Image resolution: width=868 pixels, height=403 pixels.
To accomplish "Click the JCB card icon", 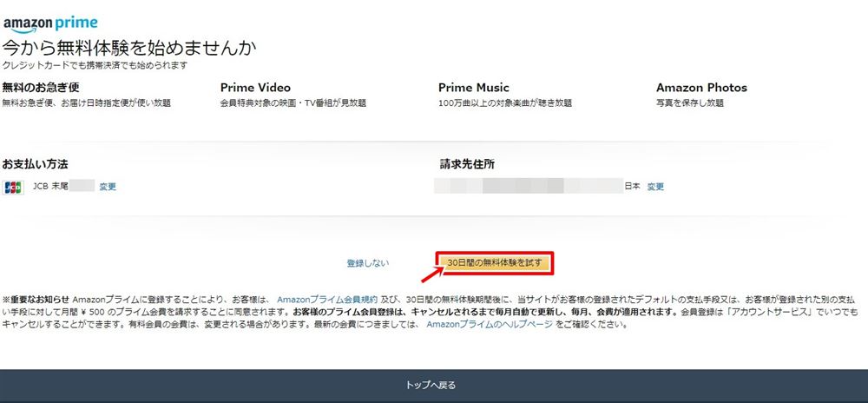I will click(13, 187).
